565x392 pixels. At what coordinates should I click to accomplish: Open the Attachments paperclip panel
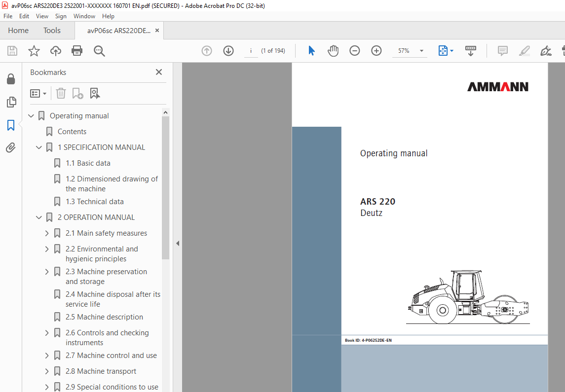point(11,147)
